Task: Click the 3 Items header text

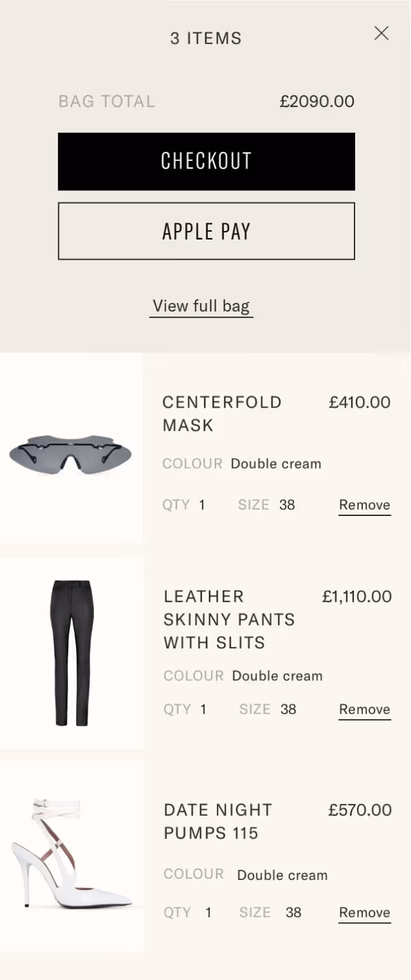Action: [206, 38]
